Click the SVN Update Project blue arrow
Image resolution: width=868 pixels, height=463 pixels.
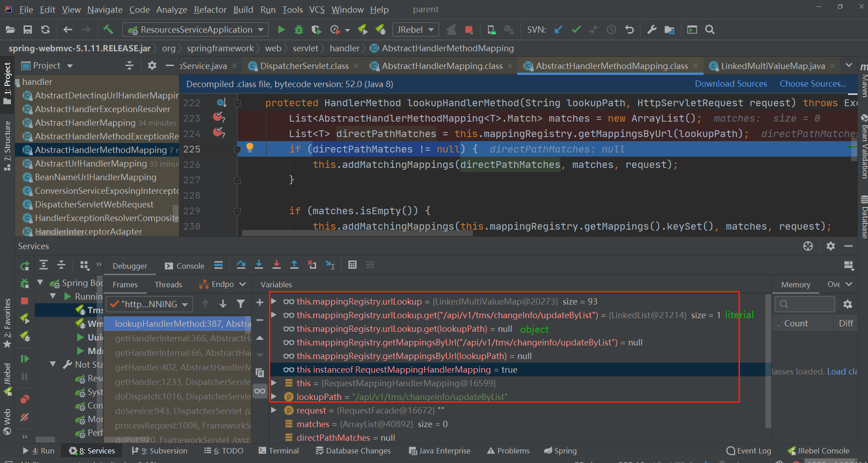click(558, 30)
